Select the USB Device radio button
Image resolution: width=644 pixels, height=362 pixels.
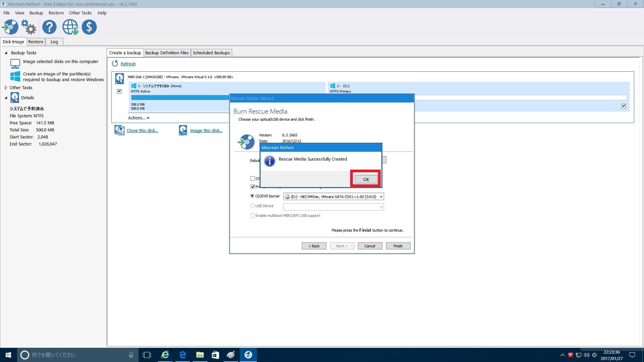coord(252,205)
